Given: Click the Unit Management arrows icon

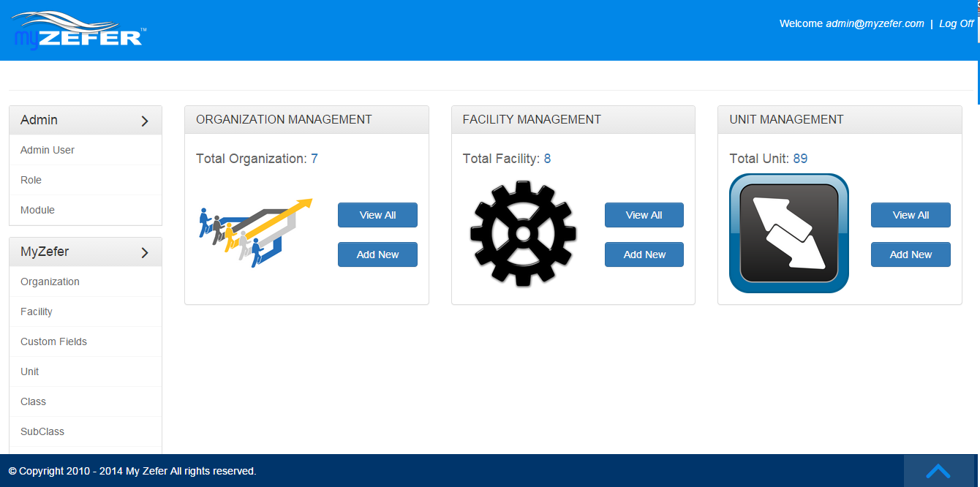Looking at the screenshot, I should pos(789,233).
